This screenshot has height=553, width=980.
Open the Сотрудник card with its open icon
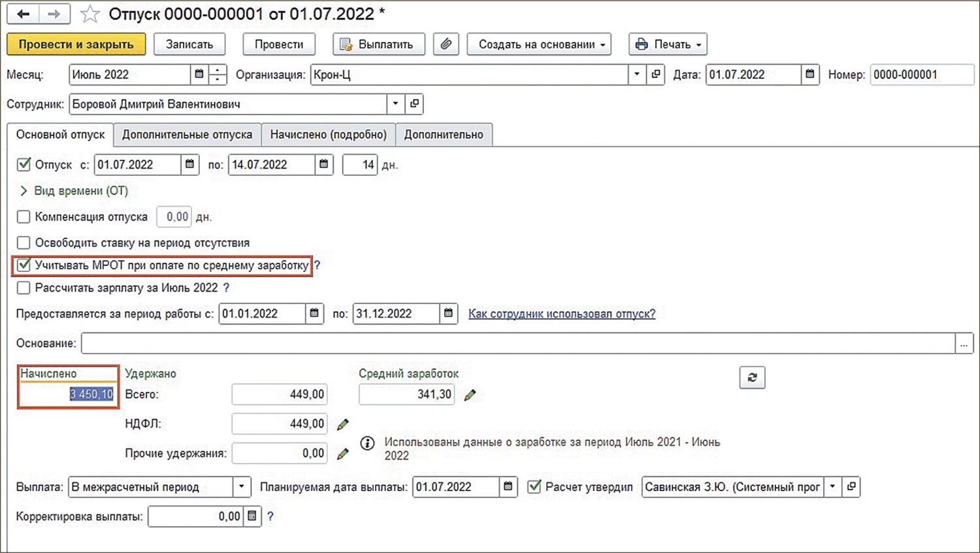414,104
